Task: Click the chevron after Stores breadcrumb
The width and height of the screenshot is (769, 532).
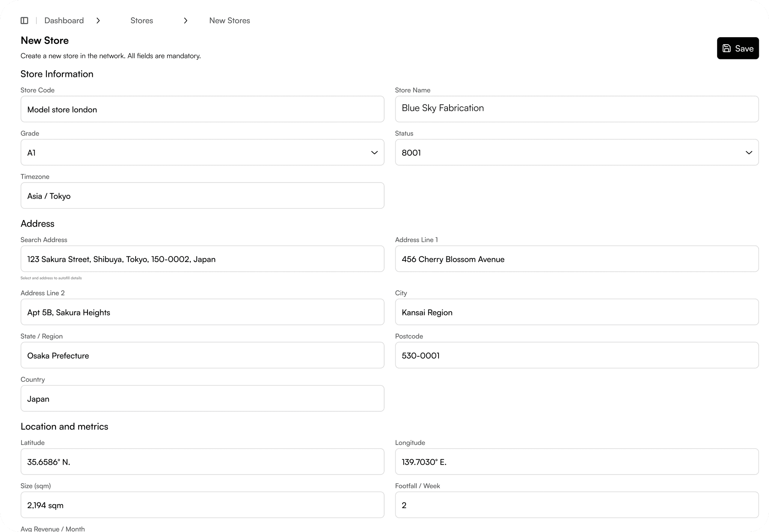Action: [185, 21]
